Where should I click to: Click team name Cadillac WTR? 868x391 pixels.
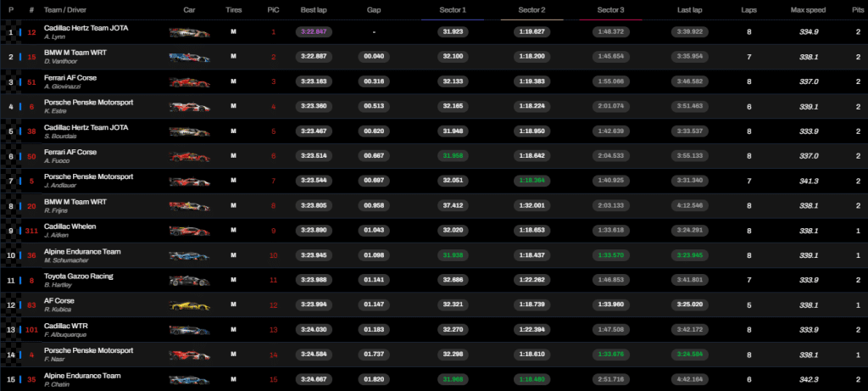click(x=66, y=326)
